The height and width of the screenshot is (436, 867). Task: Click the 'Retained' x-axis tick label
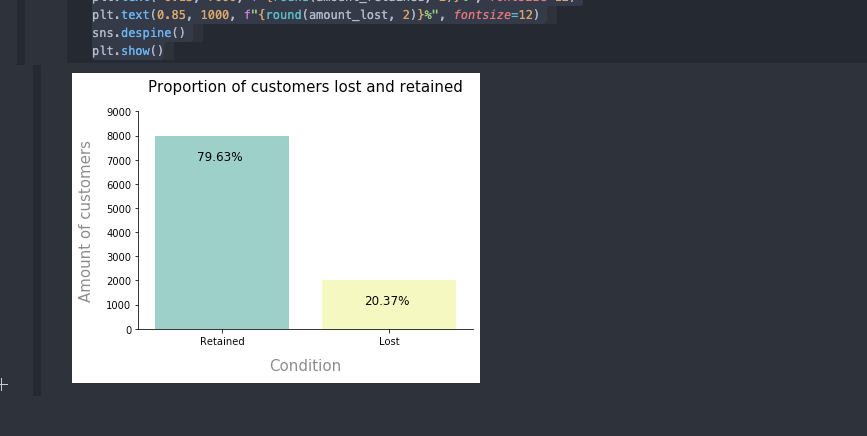pyautogui.click(x=222, y=342)
